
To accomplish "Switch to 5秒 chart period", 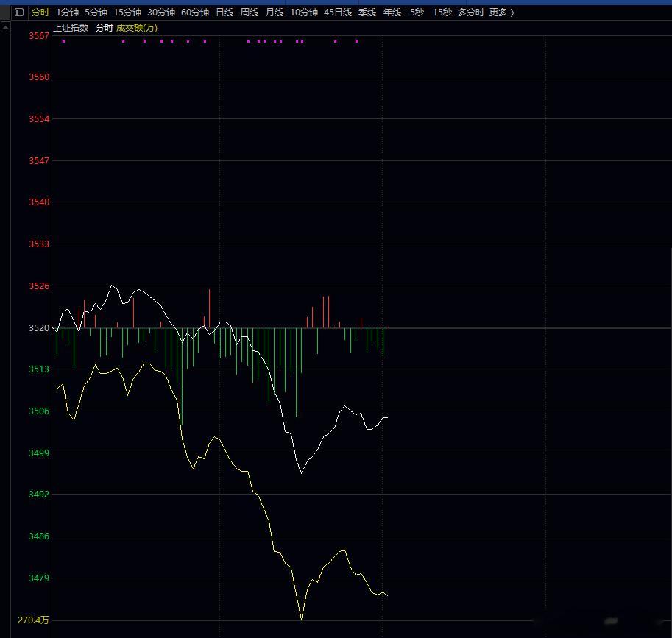I will 417,13.
